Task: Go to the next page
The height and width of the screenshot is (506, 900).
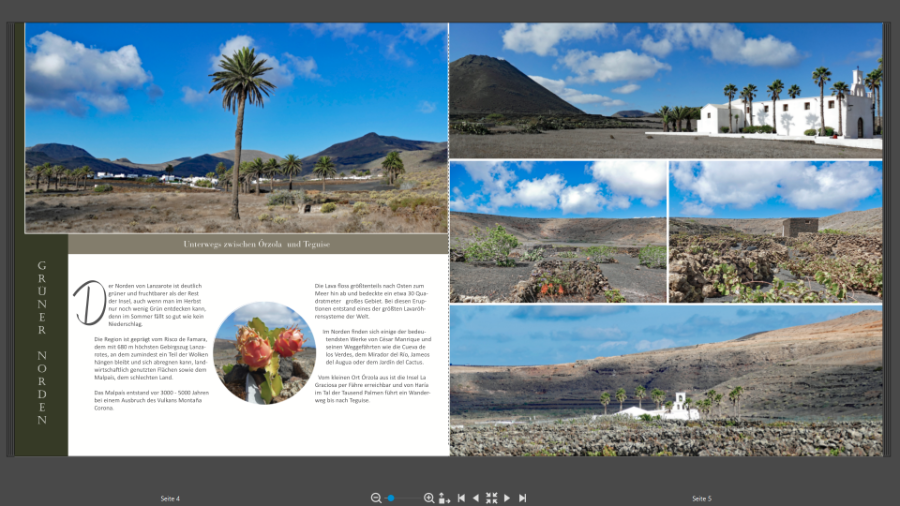Action: pyautogui.click(x=507, y=498)
